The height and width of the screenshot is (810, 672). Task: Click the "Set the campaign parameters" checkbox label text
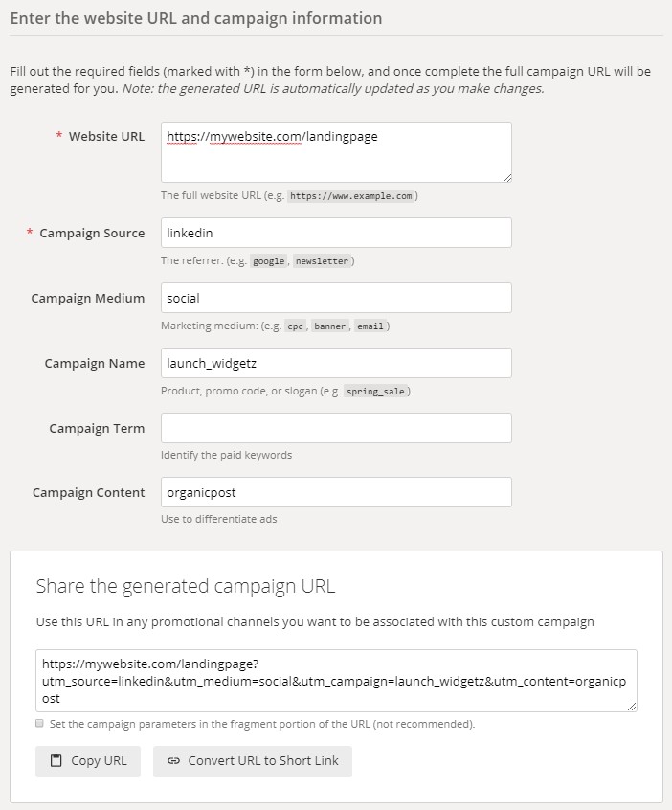[261, 724]
